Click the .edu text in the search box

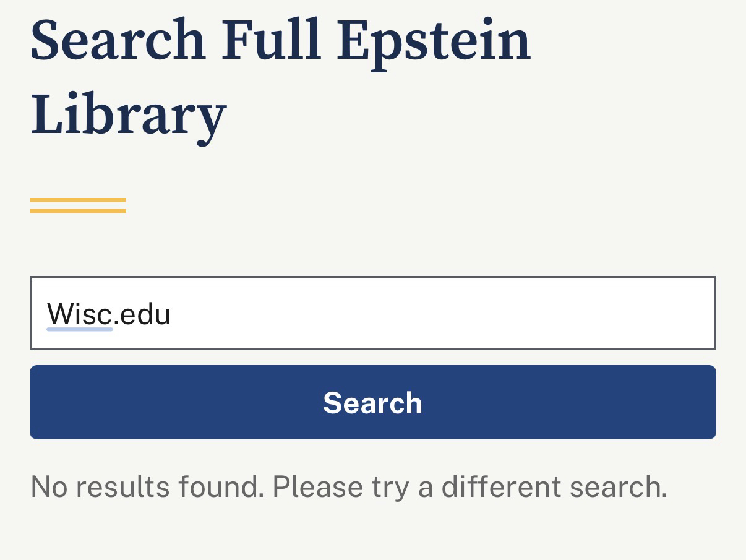click(x=143, y=314)
